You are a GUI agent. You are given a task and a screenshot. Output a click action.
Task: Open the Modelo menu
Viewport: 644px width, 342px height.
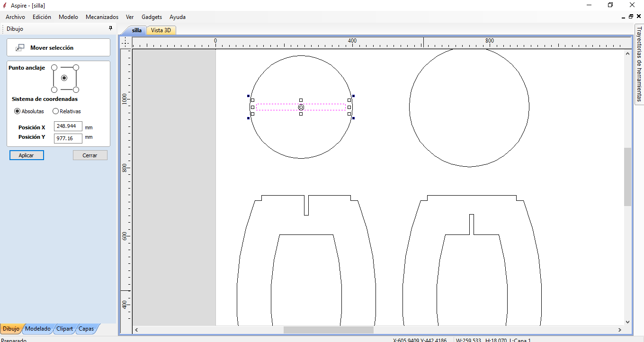(x=68, y=17)
